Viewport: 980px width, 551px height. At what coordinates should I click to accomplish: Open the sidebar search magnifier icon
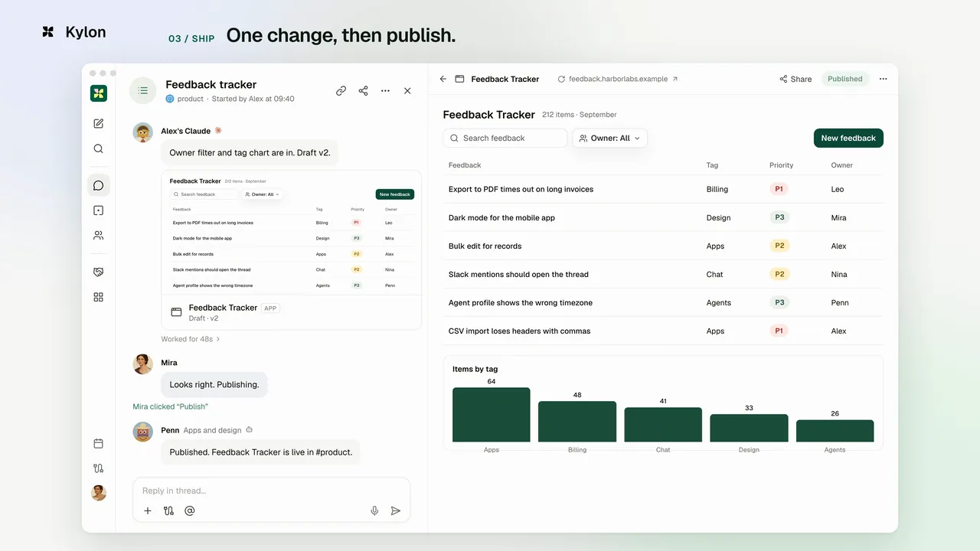tap(98, 148)
